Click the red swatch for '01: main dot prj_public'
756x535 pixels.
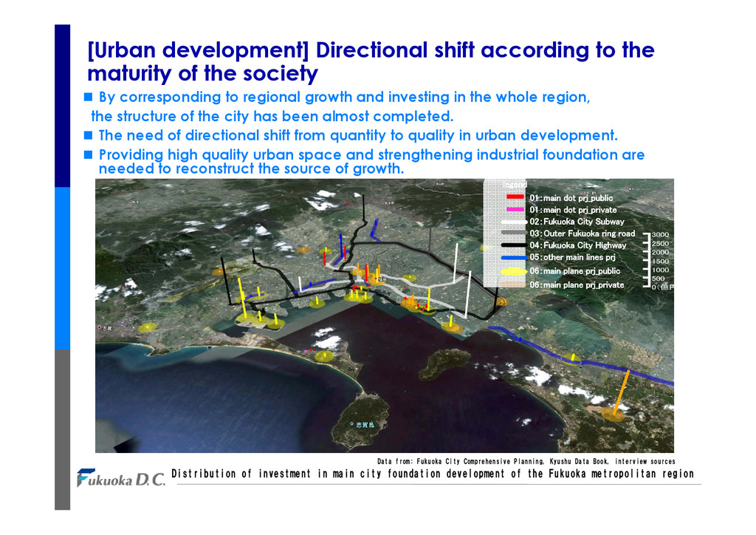click(x=515, y=197)
